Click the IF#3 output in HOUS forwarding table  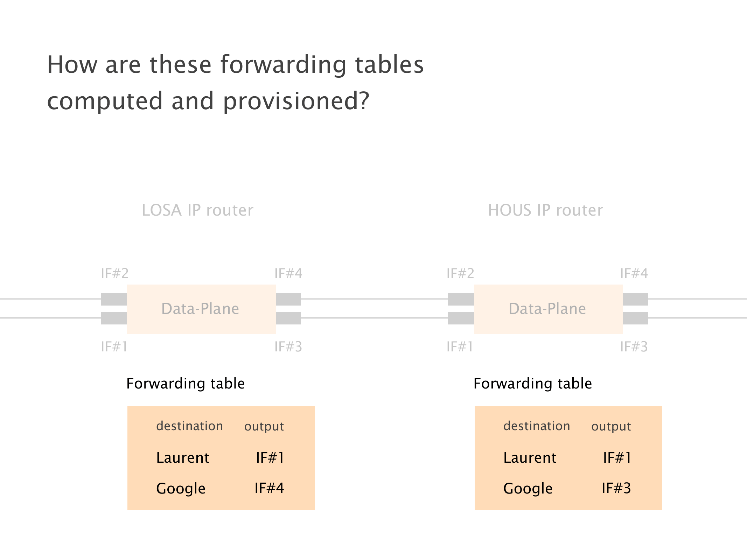coord(616,488)
